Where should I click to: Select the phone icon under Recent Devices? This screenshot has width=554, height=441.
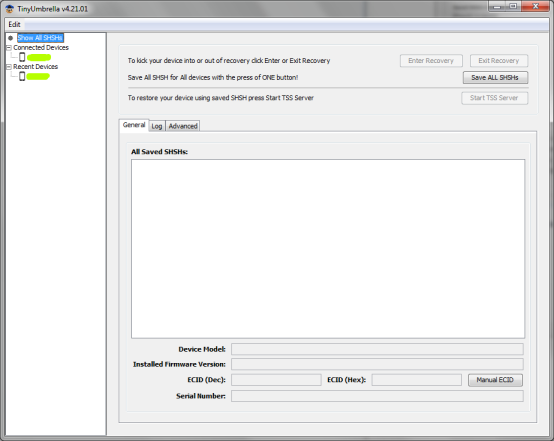pos(22,76)
